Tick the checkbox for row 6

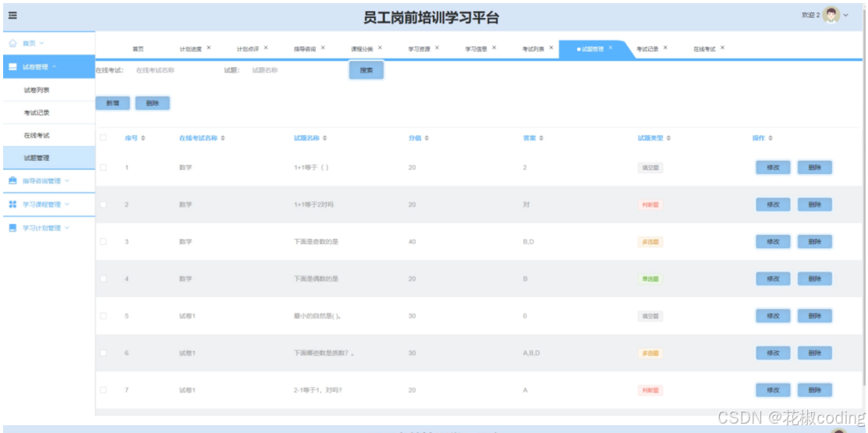point(103,353)
